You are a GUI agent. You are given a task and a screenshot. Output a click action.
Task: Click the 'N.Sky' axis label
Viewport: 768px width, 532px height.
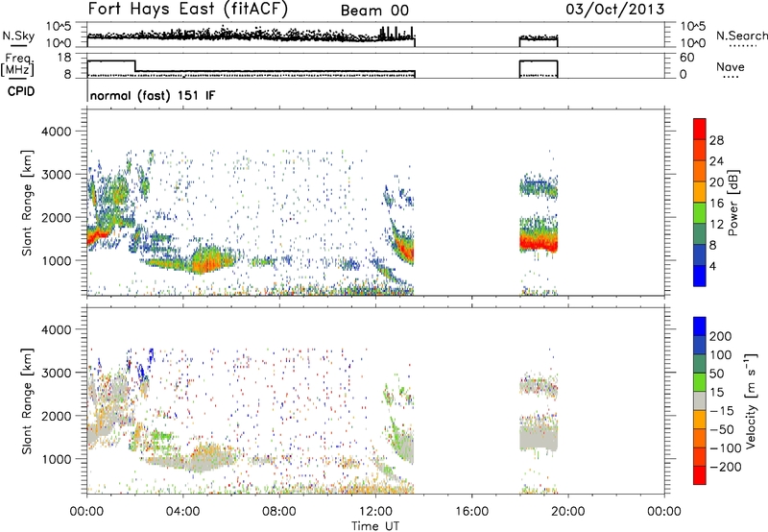(18, 36)
